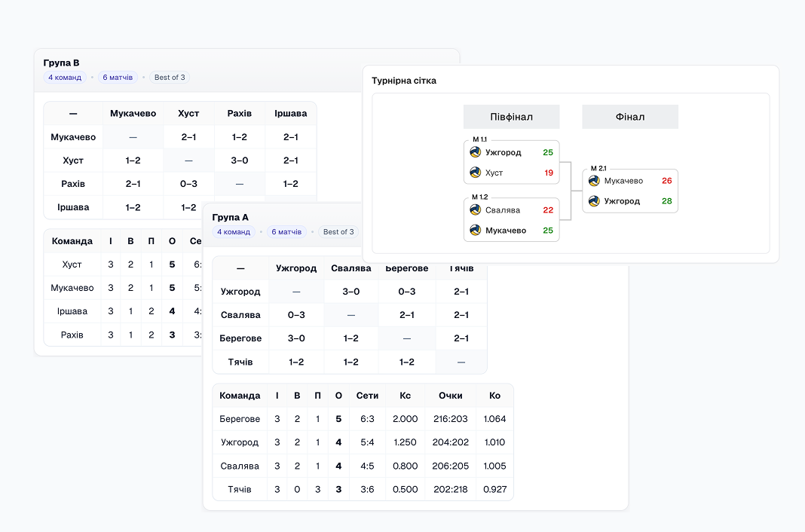Click the '6 матчів' badge in Група A
The image size is (805, 532).
[286, 232]
